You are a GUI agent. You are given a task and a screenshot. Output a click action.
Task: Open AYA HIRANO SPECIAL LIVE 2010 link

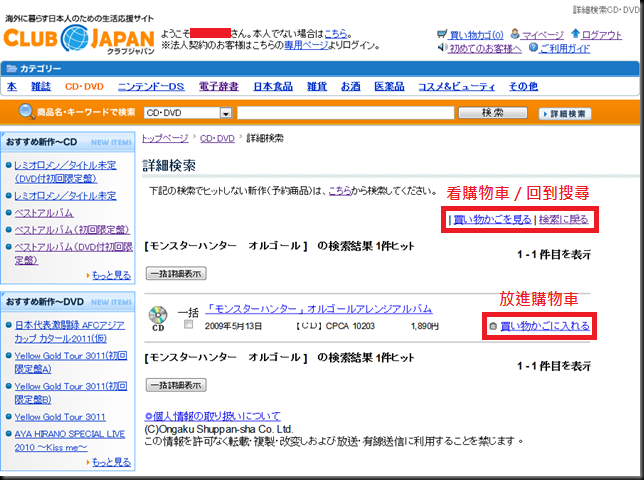69,441
